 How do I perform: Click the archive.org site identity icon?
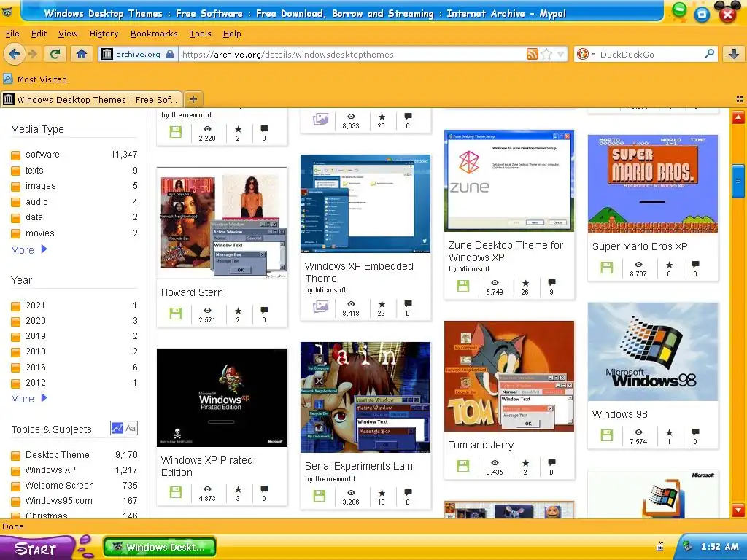(107, 54)
